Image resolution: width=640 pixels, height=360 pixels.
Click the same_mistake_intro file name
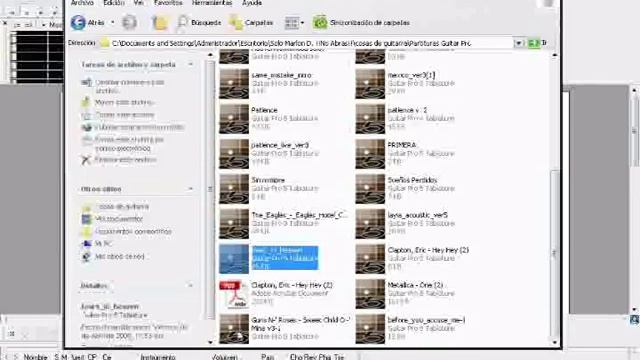click(282, 75)
